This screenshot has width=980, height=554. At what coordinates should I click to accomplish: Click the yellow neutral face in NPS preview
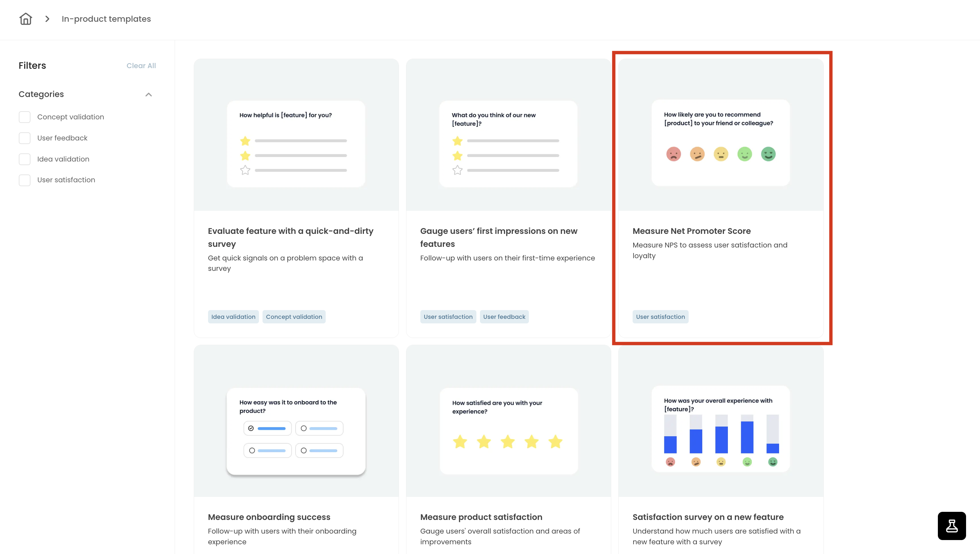[720, 154]
